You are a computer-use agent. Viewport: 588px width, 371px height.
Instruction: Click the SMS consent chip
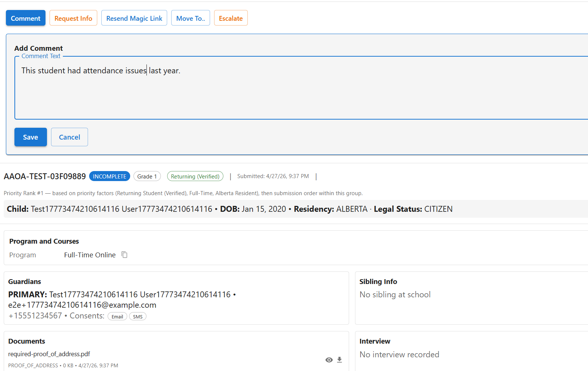pyautogui.click(x=138, y=317)
